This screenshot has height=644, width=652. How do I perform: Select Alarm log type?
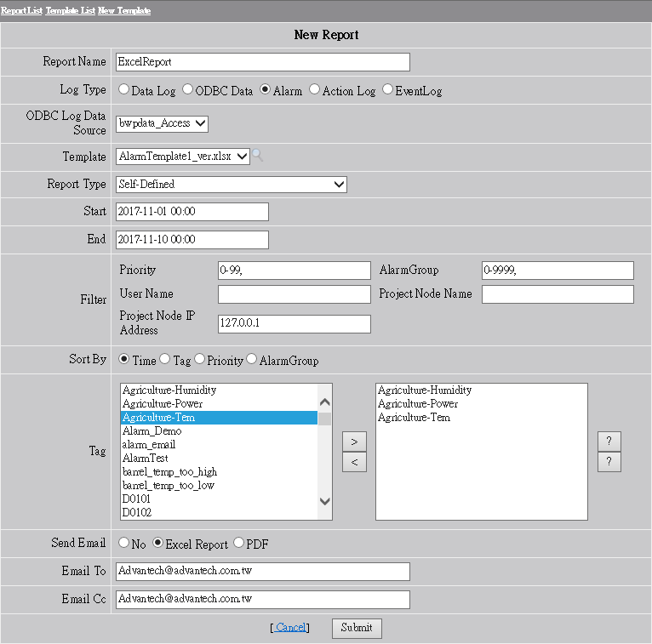coord(265,89)
